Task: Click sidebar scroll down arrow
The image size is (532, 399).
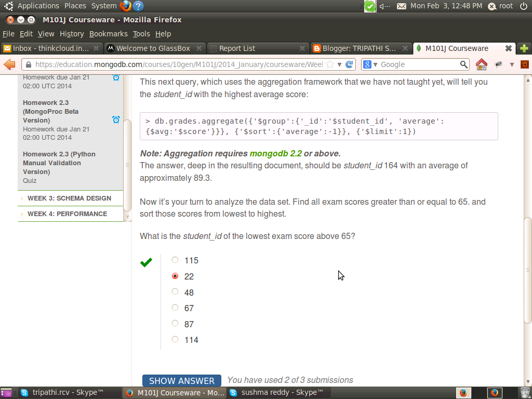Action: (x=127, y=217)
